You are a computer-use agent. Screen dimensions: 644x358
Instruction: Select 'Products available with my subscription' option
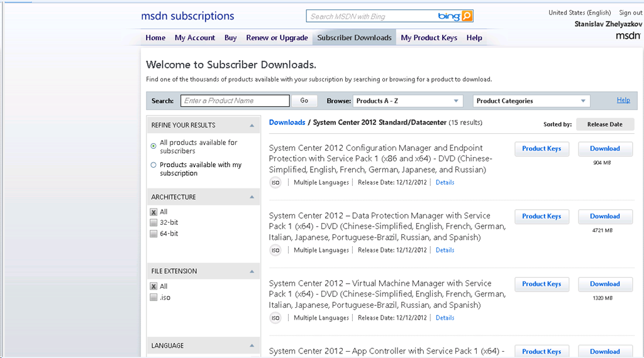(x=153, y=165)
